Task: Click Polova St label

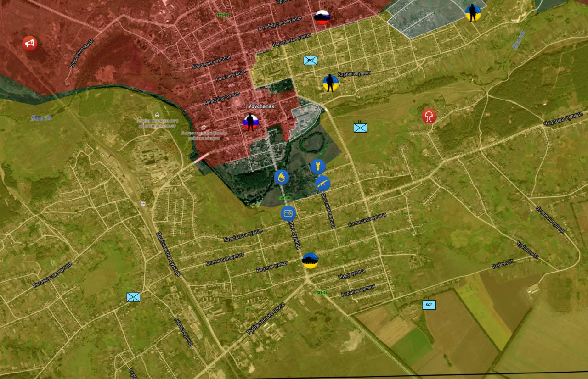Action: (503, 264)
